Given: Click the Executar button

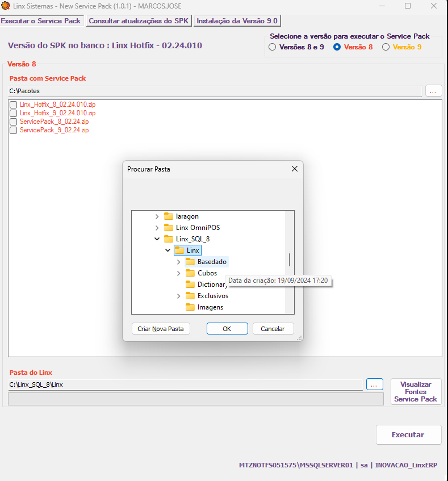Looking at the screenshot, I should 408,434.
